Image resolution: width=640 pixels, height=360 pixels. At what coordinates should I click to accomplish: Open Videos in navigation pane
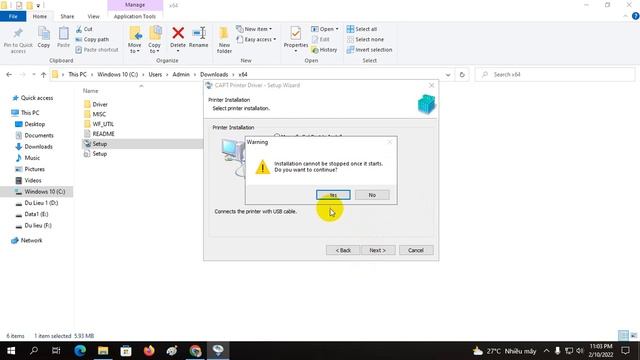pyautogui.click(x=33, y=180)
